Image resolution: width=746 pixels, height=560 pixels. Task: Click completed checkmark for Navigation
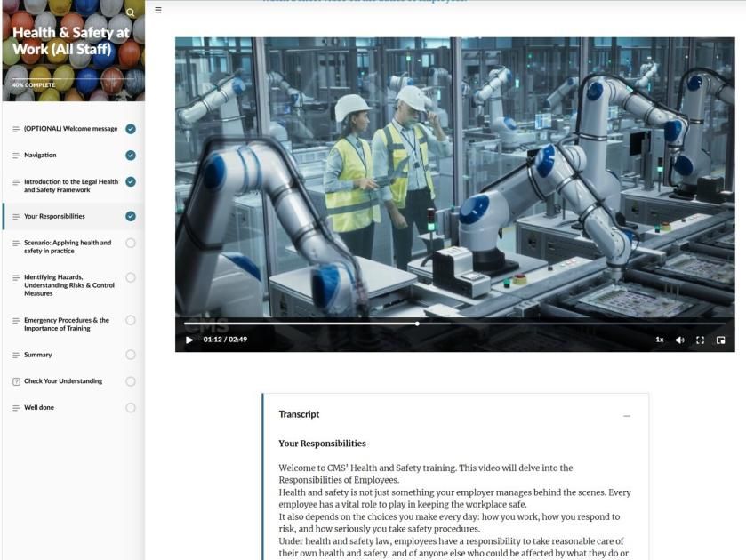pyautogui.click(x=131, y=155)
